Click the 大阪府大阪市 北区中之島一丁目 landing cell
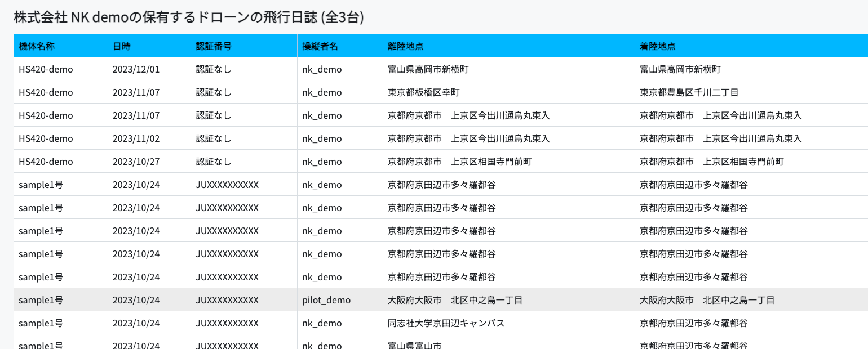 751,300
